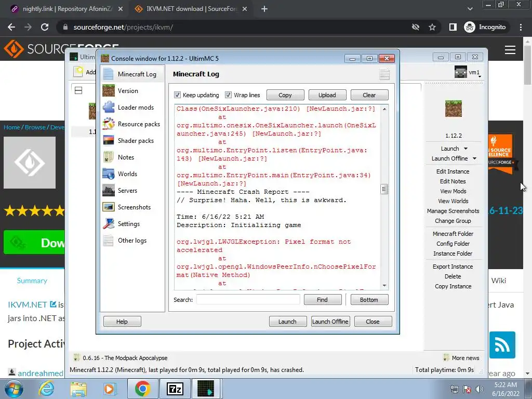Click the log document icon beside header

click(384, 74)
